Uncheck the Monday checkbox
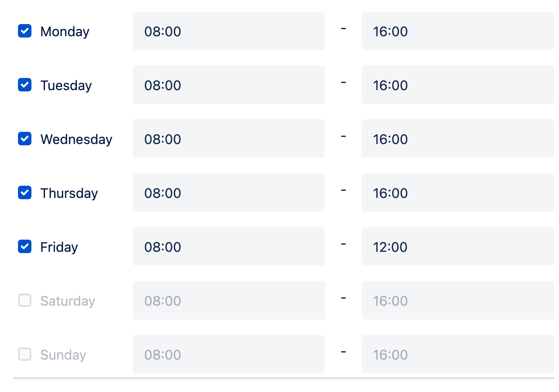This screenshot has height=392, width=559. [25, 31]
